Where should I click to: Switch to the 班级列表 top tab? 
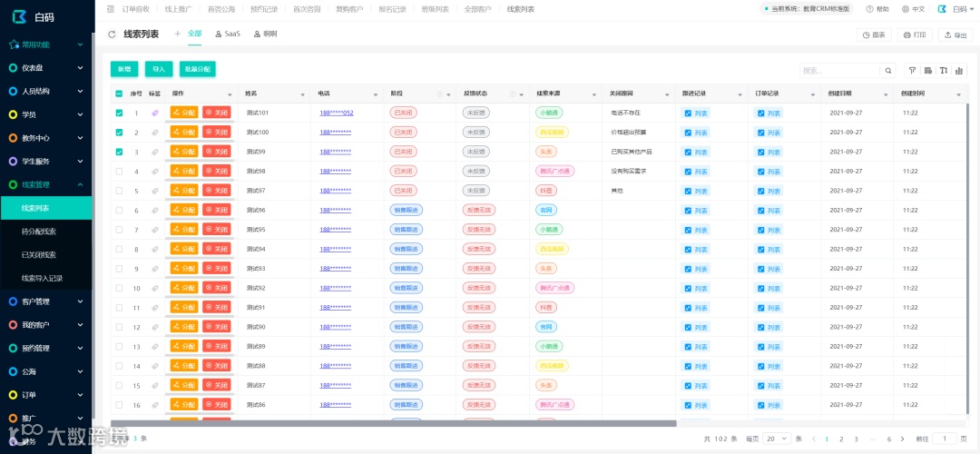(x=435, y=9)
